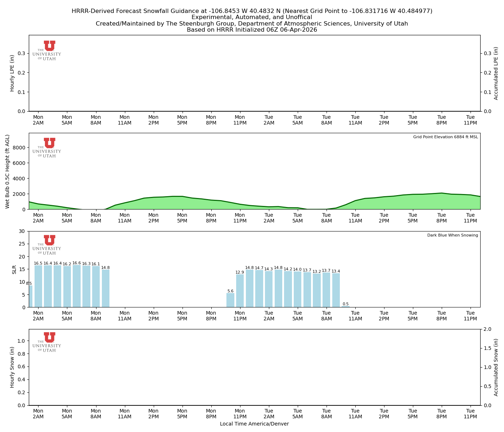This screenshot has height=432, width=504.
Task: Click the Hourly Snow (in) axis label
Action: [12, 367]
